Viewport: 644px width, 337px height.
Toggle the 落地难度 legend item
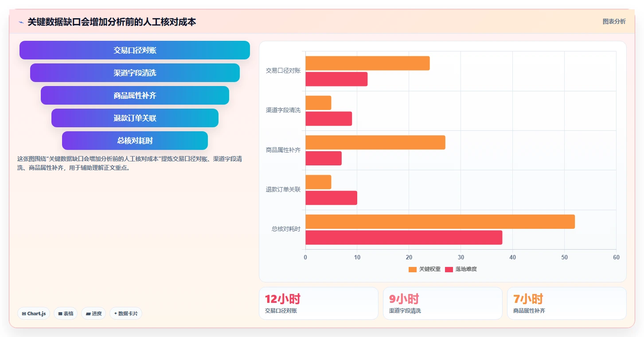[x=461, y=269]
